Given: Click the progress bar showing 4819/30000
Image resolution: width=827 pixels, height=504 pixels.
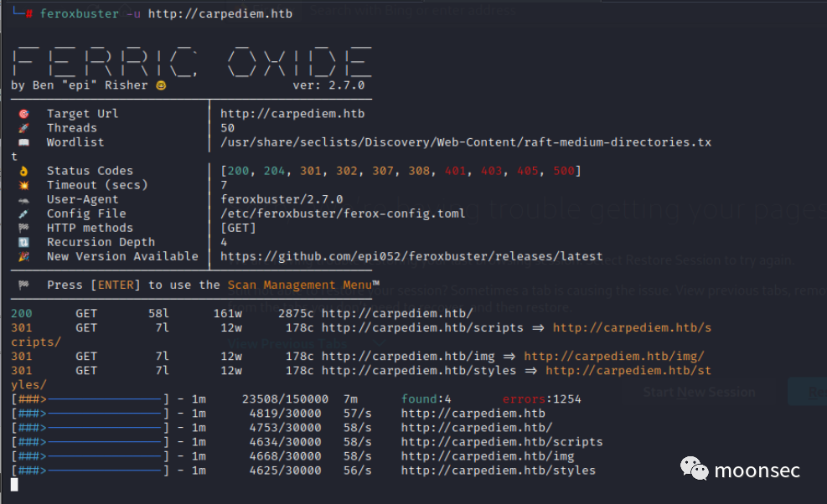Looking at the screenshot, I should tap(90, 414).
